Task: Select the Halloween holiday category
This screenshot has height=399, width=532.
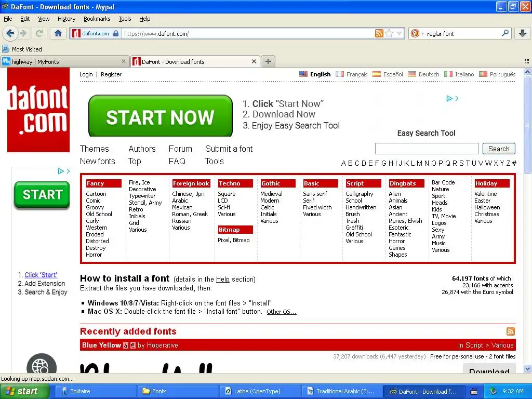Action: pyautogui.click(x=487, y=207)
